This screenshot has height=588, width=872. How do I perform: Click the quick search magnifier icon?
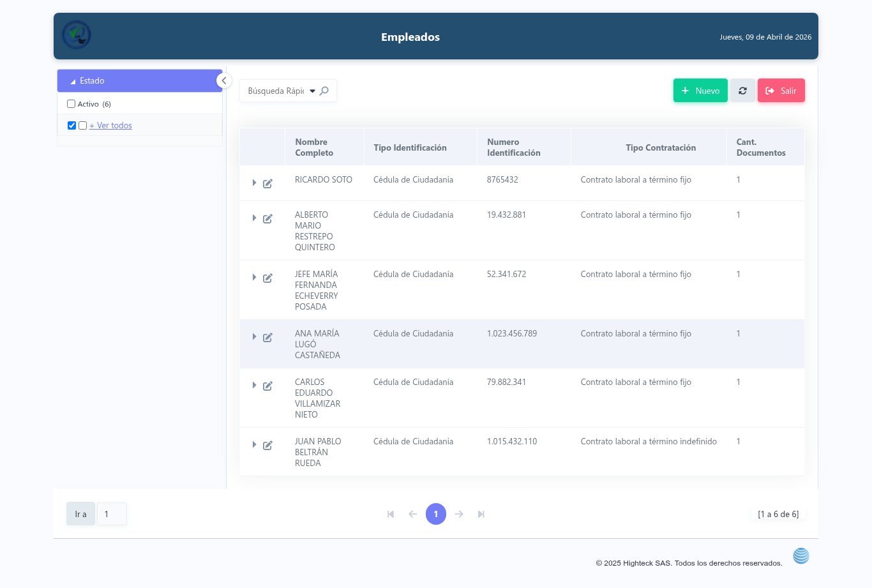click(324, 91)
